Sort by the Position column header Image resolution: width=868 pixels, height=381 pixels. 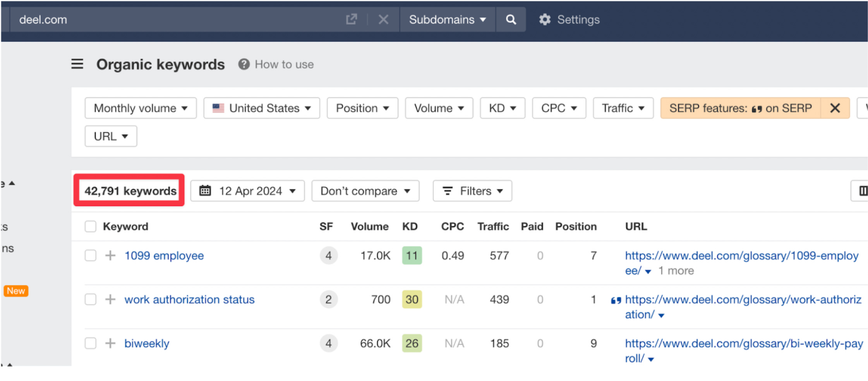576,227
